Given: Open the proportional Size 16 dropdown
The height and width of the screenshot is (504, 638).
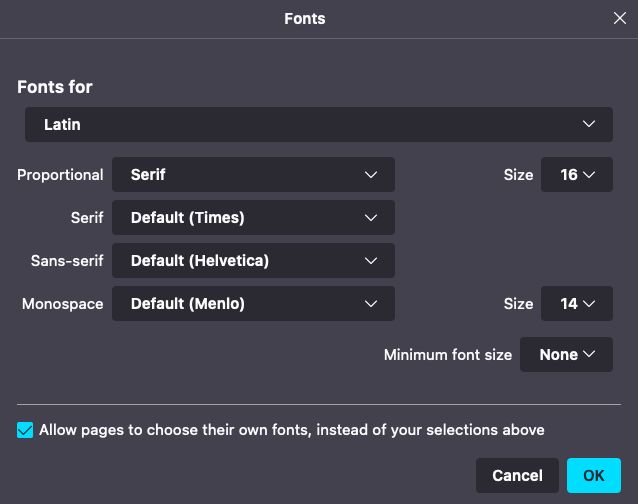Looking at the screenshot, I should click(577, 175).
